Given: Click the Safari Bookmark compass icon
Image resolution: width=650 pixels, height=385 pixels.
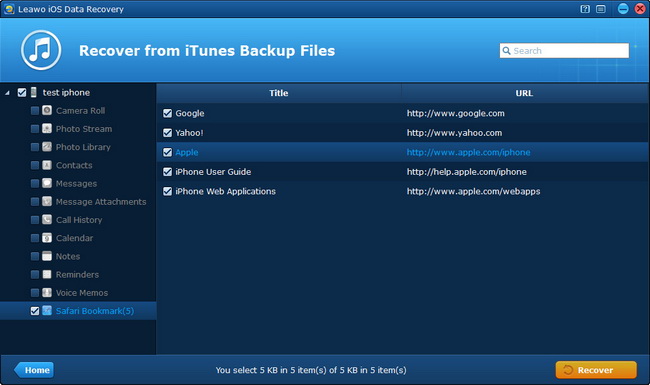Looking at the screenshot, I should 47,311.
